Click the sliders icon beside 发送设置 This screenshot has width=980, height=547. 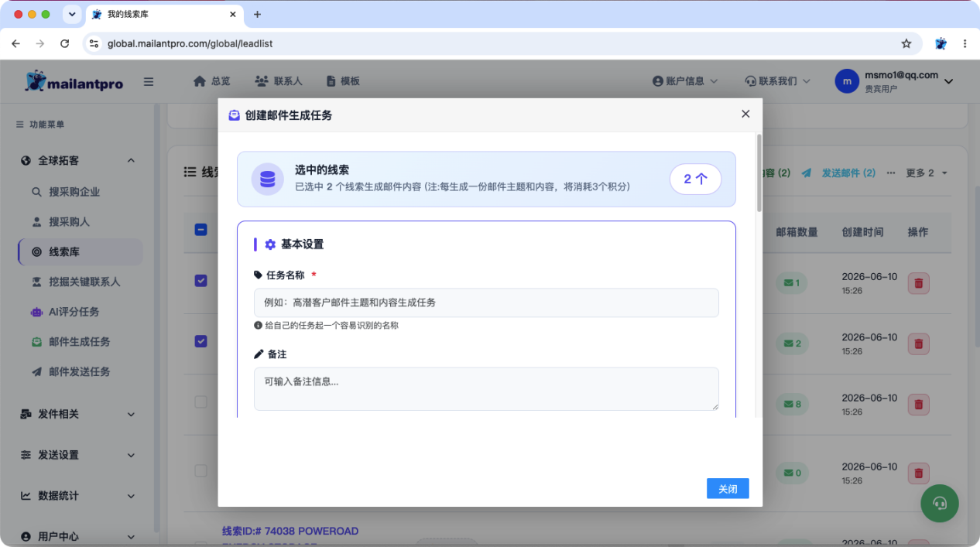click(26, 455)
